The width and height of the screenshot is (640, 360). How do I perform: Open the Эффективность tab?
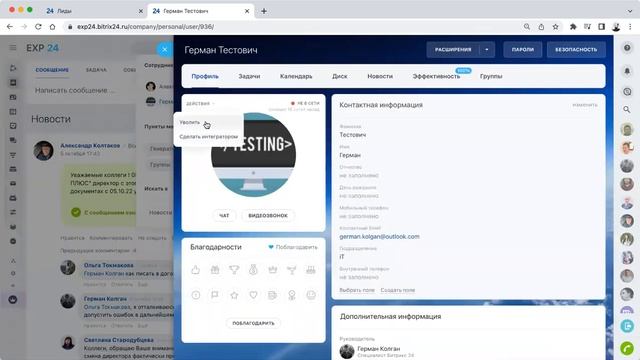[436, 76]
